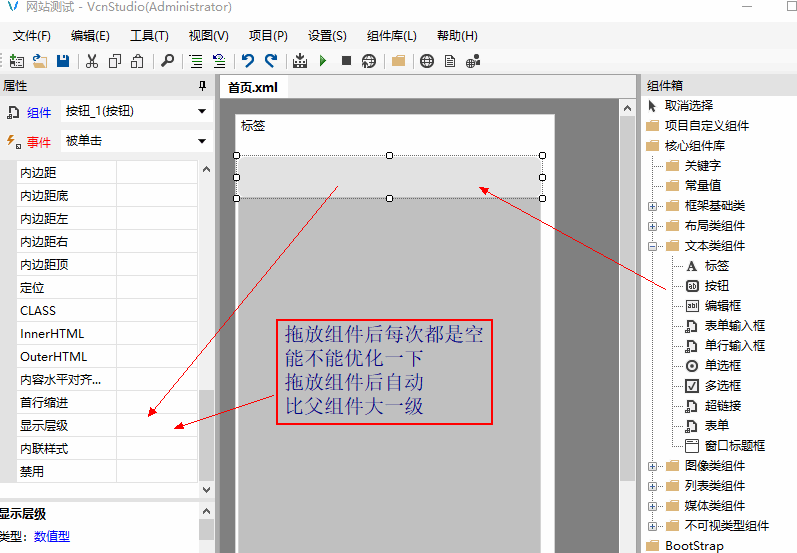797x553 pixels.
Task: Stop the run with the square icon
Action: (x=346, y=61)
